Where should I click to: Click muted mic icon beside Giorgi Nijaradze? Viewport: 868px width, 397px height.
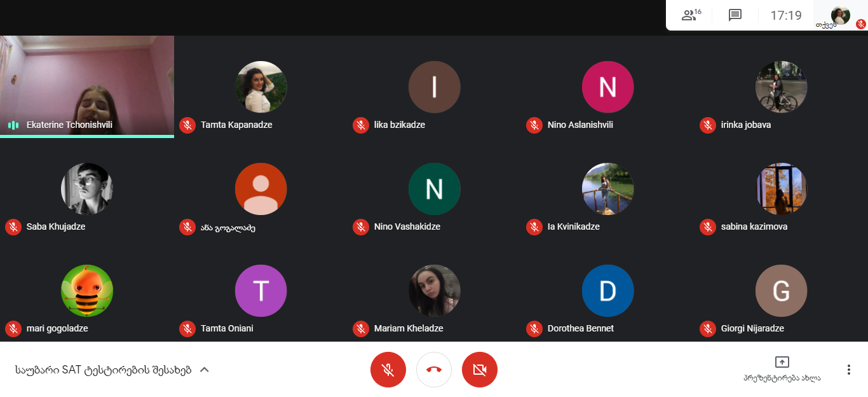708,329
